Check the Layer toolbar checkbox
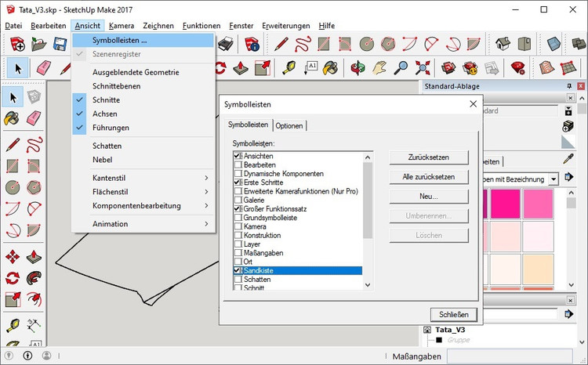The image size is (588, 365). coord(238,244)
